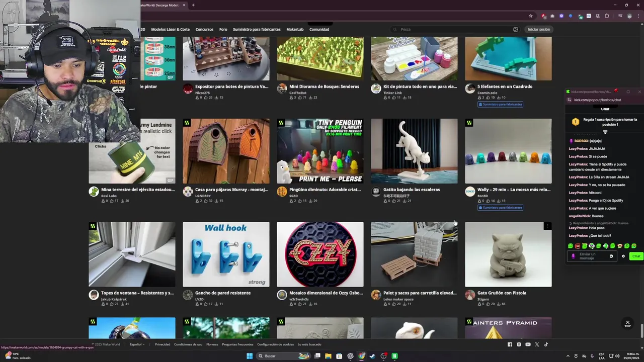The image size is (644, 362).
Task: Open the browser profile avatar
Action: click(629, 16)
